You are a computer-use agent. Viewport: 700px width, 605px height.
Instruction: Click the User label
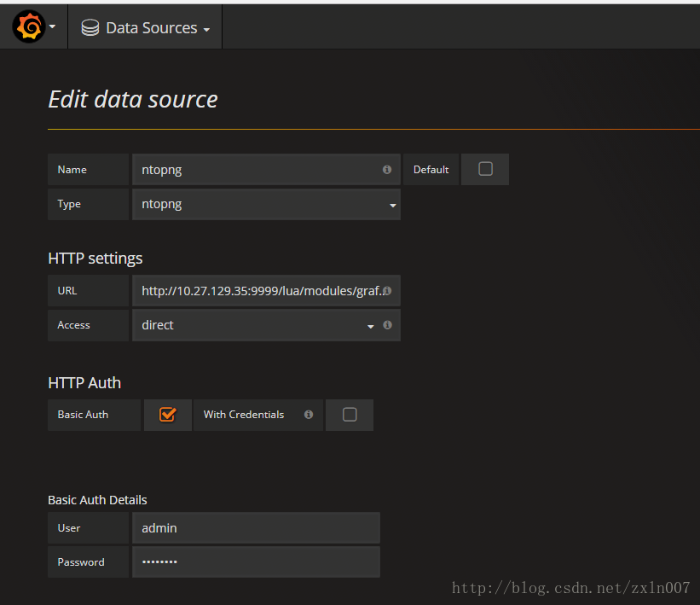coord(69,528)
